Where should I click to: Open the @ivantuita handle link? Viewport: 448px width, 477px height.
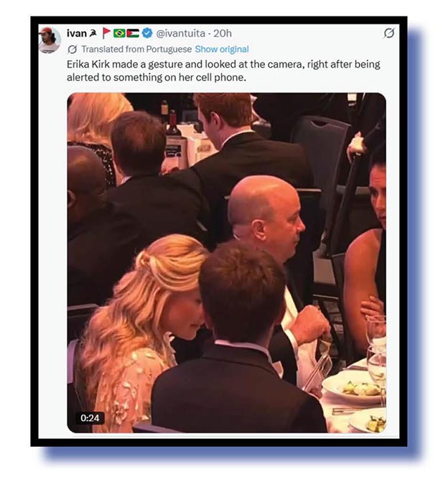(180, 33)
